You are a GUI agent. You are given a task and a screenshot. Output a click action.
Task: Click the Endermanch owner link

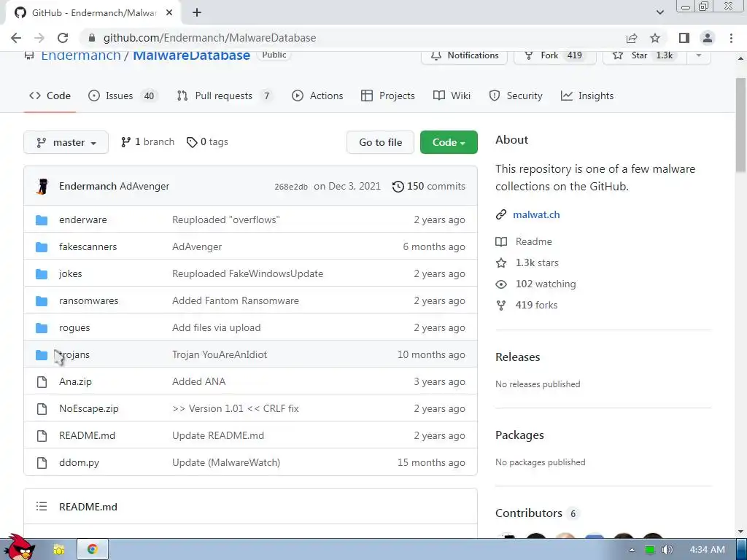(x=81, y=55)
